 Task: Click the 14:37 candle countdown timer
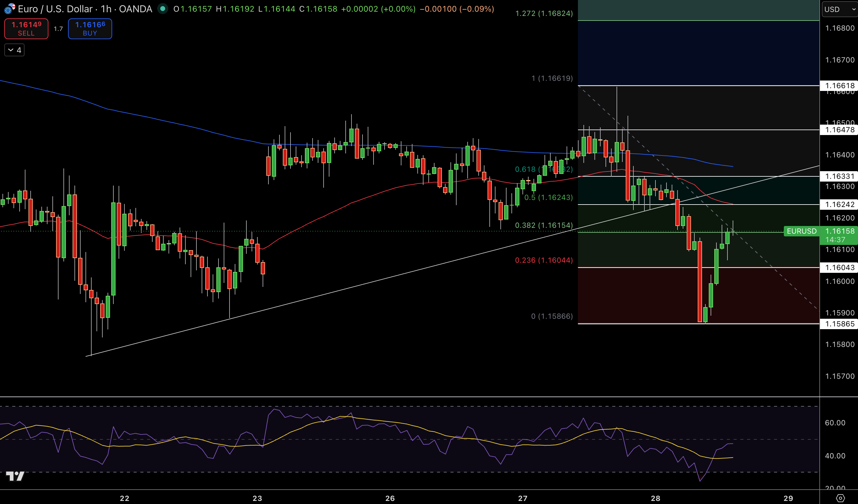click(835, 239)
